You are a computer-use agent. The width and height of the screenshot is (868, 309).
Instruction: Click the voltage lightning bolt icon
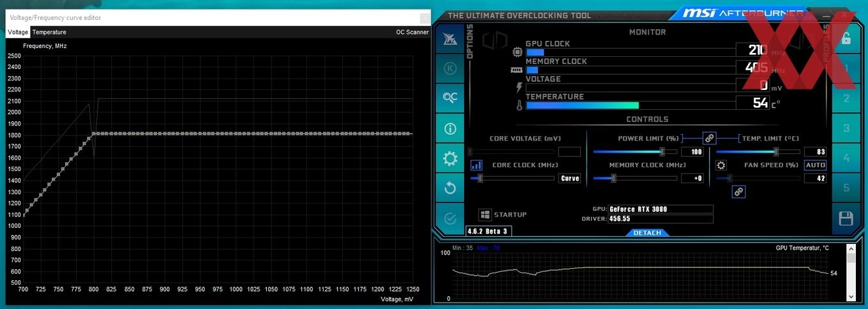click(x=519, y=87)
